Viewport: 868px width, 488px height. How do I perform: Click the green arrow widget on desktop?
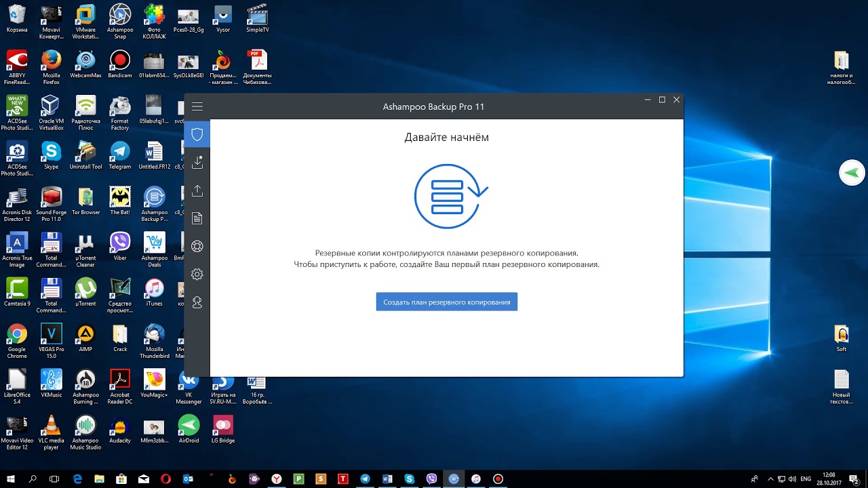(x=852, y=173)
